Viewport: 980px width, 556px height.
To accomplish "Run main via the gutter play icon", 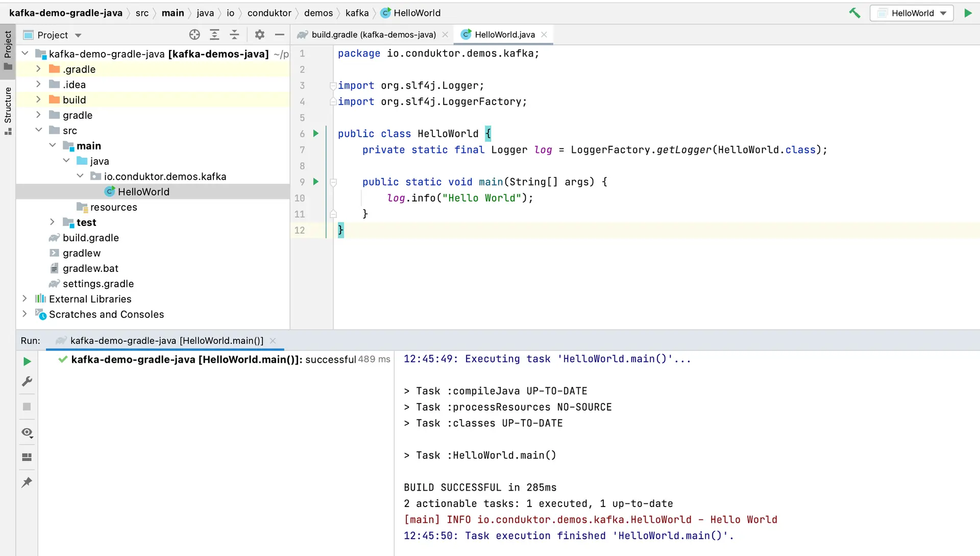I will pos(315,182).
